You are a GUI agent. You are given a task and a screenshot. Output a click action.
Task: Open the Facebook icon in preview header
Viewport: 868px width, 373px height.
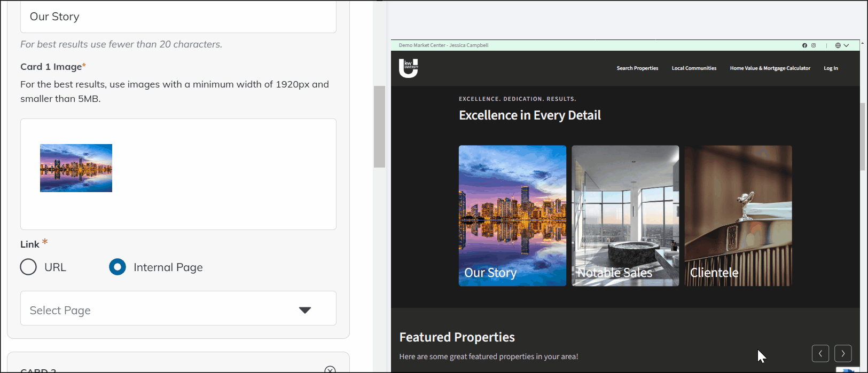tap(804, 45)
